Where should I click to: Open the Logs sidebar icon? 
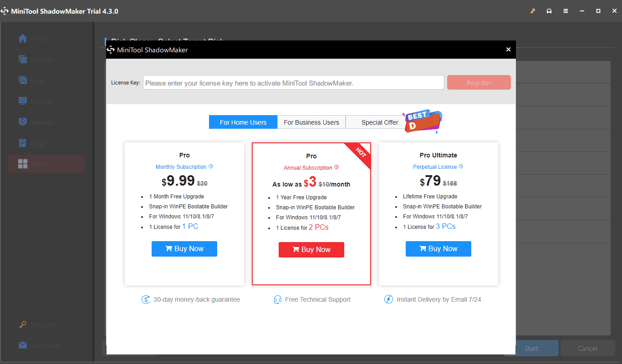(23, 143)
